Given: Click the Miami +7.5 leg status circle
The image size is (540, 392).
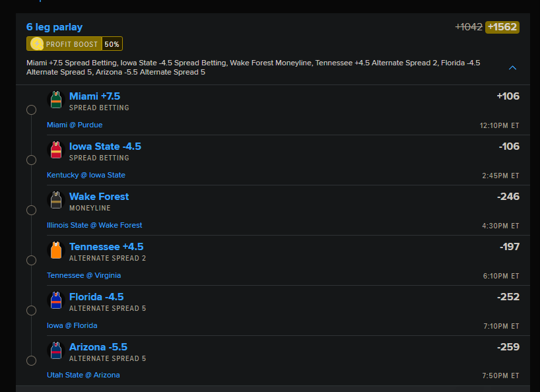Looking at the screenshot, I should click(x=31, y=110).
